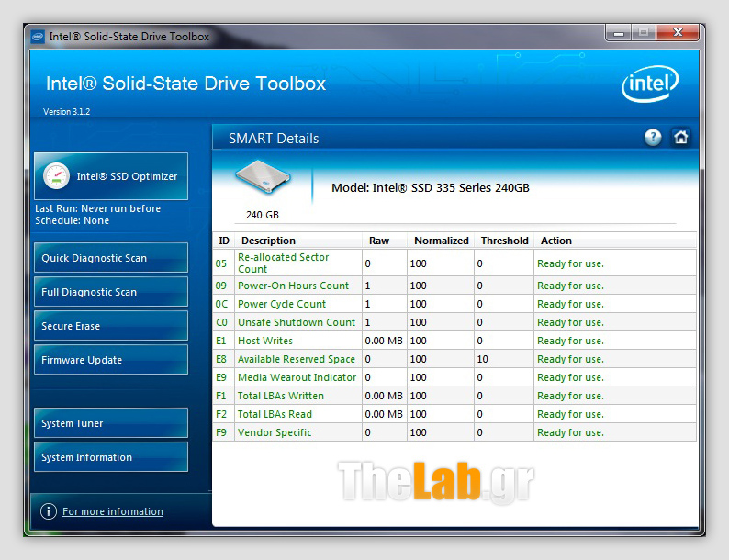Click the Intel logo in the header
The image size is (729, 560).
(650, 84)
